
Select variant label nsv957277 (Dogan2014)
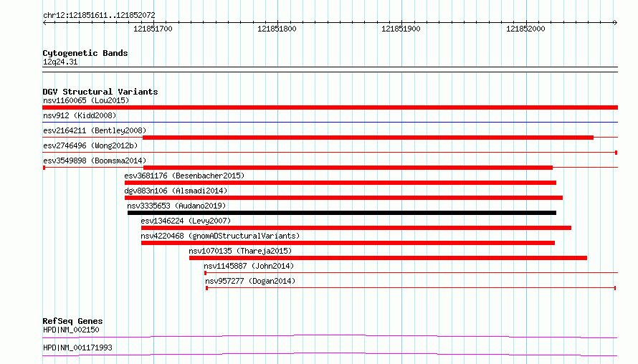pyautogui.click(x=250, y=281)
